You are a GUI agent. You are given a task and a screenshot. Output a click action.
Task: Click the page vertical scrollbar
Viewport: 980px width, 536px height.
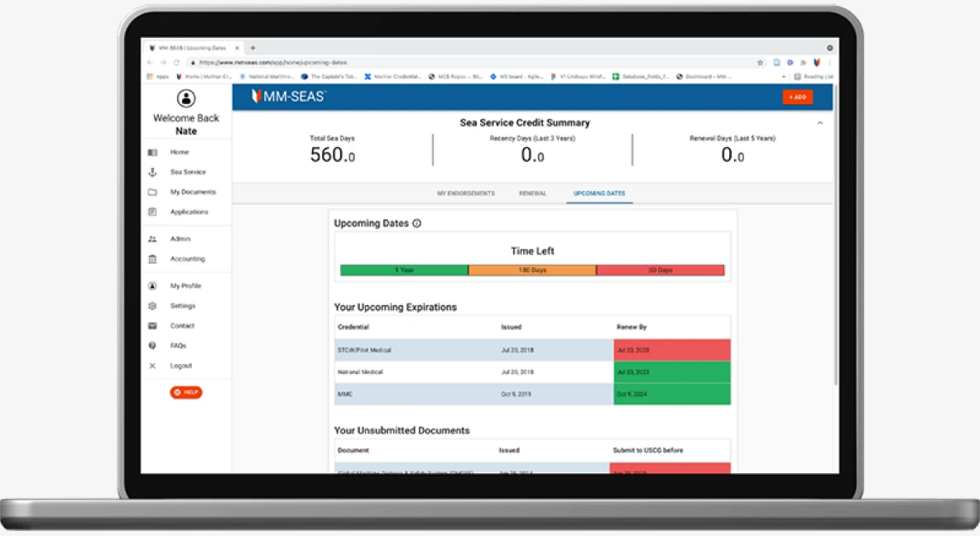836,234
